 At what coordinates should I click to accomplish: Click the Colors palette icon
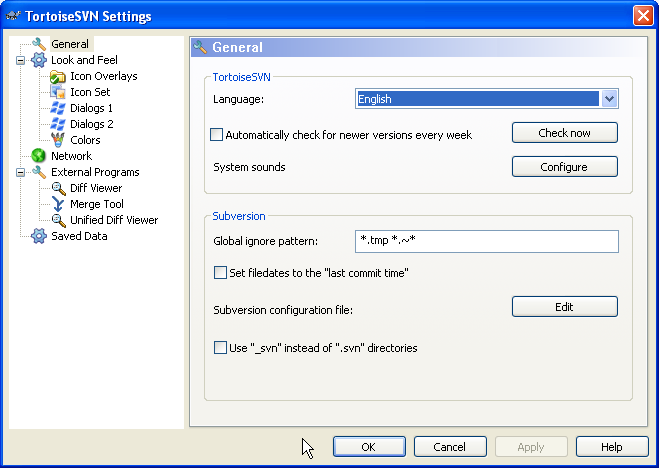58,140
